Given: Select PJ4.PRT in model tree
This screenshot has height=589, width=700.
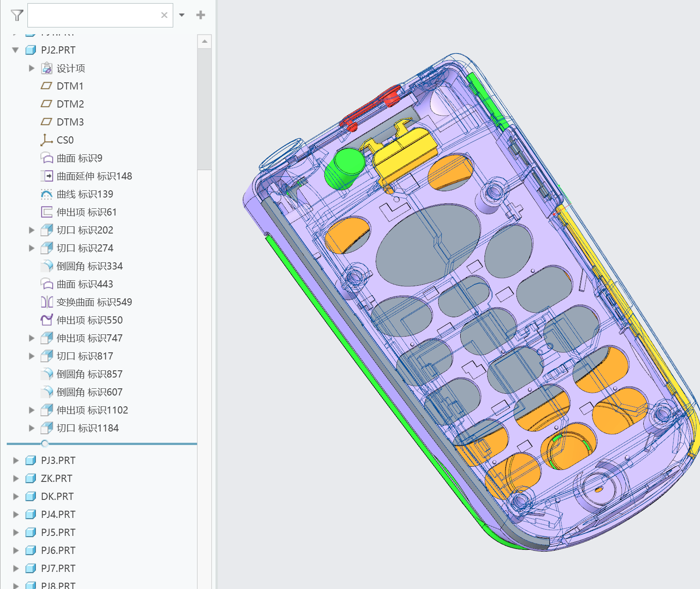Looking at the screenshot, I should click(x=58, y=514).
